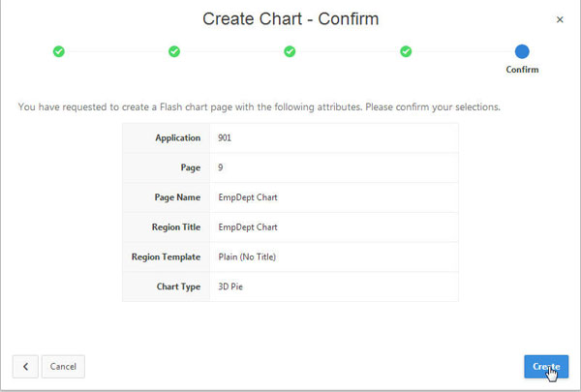Image resolution: width=581 pixels, height=392 pixels.
Task: Click the Application row label
Action: 178,138
